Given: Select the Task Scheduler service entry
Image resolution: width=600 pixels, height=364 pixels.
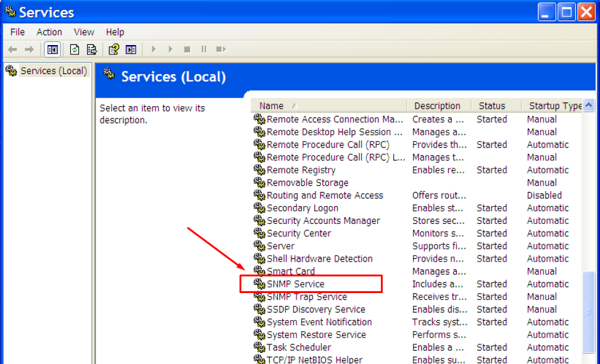Looking at the screenshot, I should [299, 347].
